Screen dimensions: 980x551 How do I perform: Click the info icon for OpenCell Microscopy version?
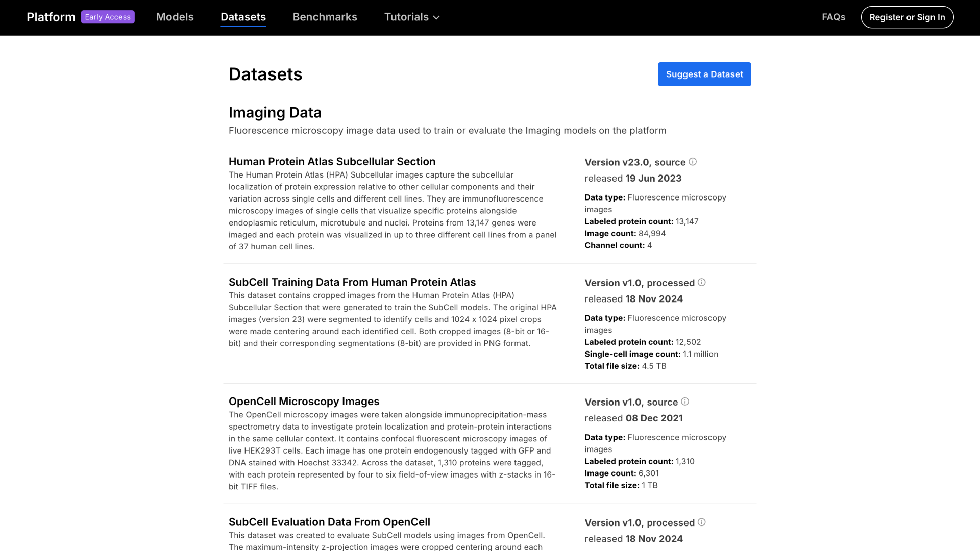[684, 401]
